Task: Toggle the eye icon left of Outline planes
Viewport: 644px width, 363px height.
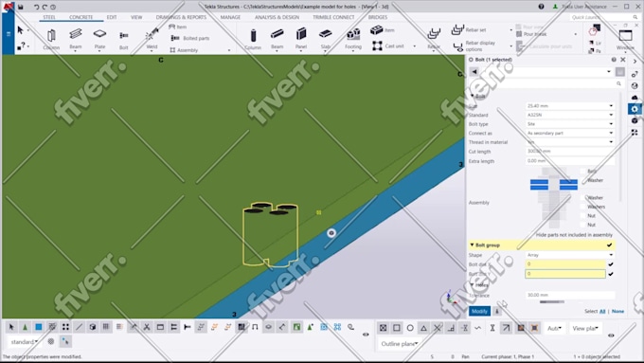Action: tap(366, 335)
